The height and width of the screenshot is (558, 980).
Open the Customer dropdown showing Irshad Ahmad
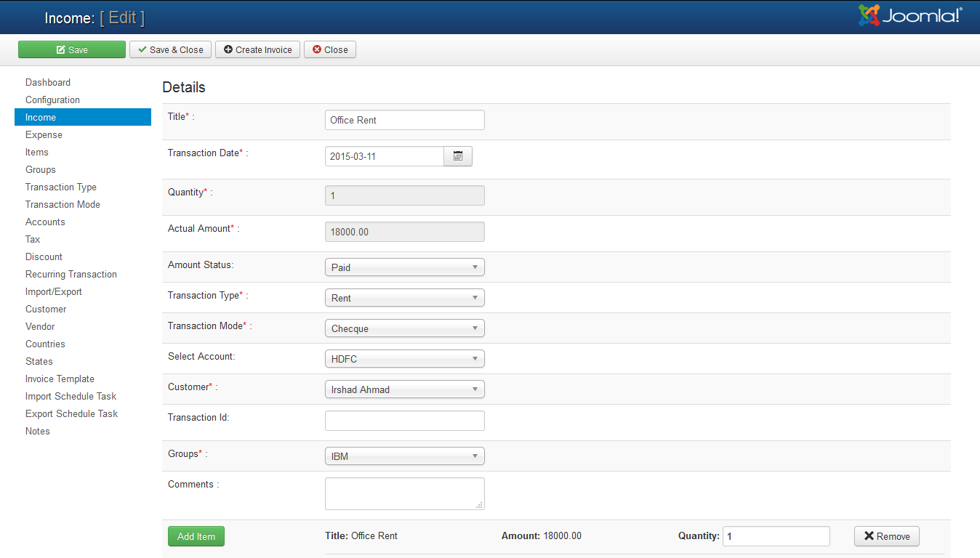tap(404, 389)
